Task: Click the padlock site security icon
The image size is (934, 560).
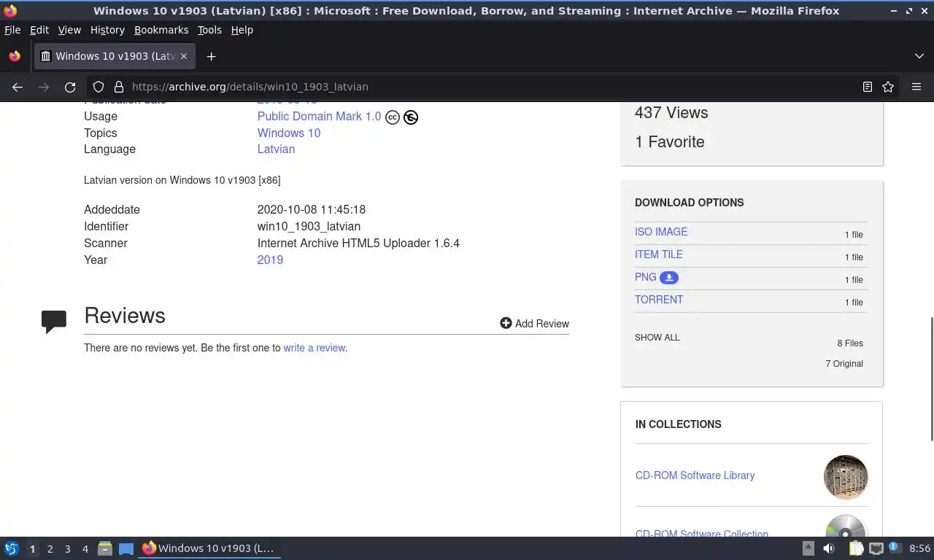Action: (119, 87)
